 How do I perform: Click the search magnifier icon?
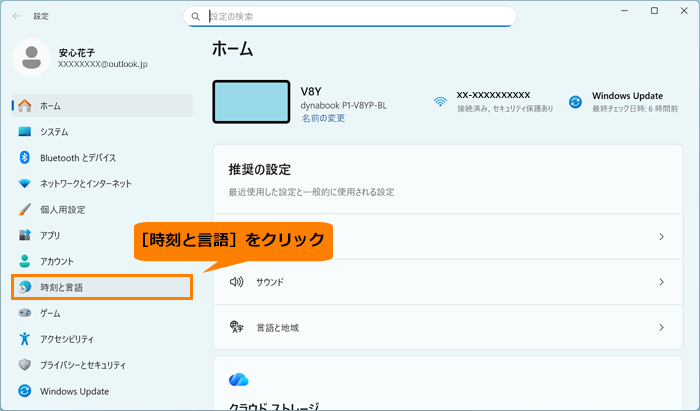pos(196,17)
